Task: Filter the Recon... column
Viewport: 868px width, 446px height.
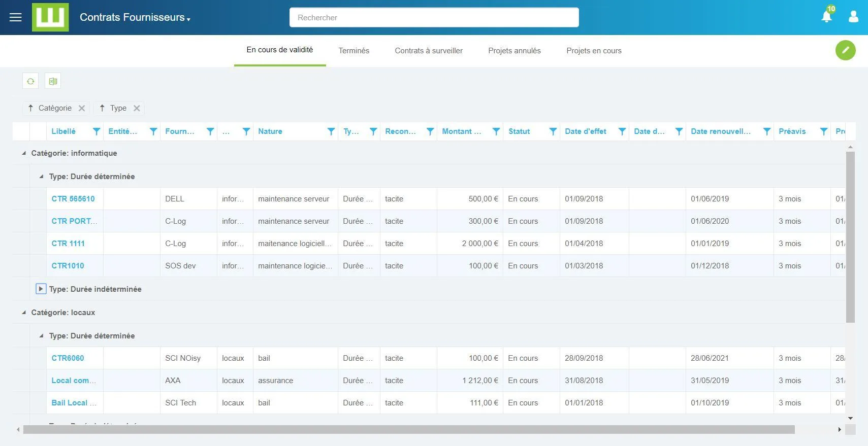Action: 430,131
